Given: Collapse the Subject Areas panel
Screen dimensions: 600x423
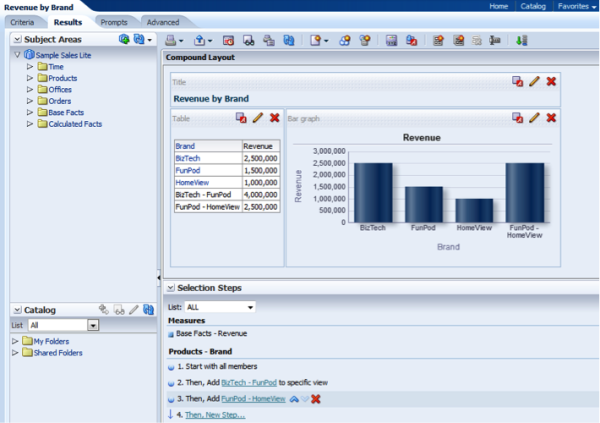Looking at the screenshot, I should click(x=17, y=39).
